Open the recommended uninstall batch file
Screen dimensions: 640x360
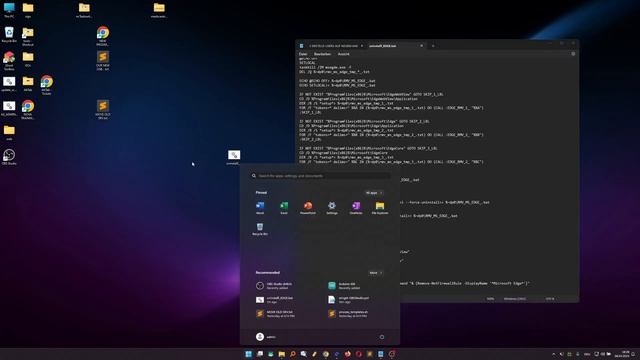click(x=275, y=300)
